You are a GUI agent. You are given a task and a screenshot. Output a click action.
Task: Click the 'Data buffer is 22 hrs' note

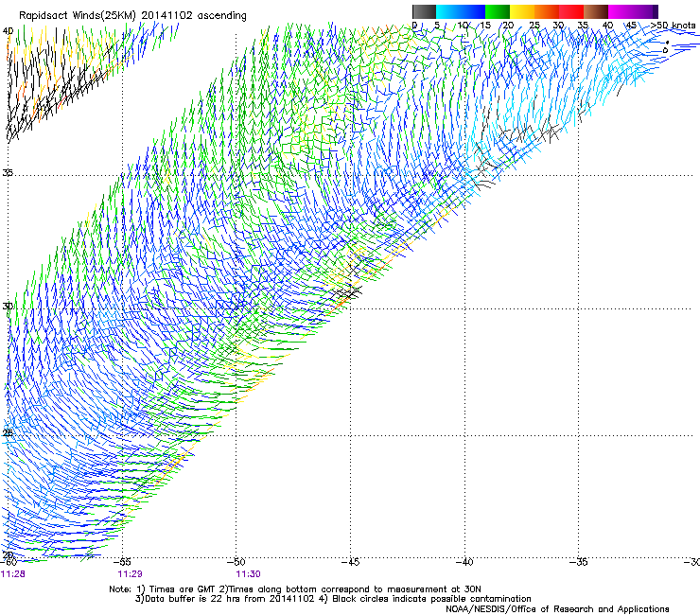point(333,599)
